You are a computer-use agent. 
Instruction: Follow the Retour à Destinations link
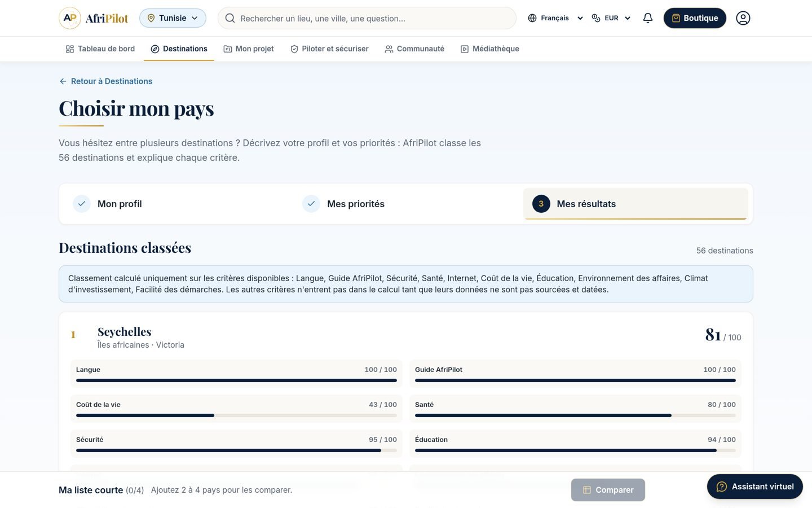coord(106,81)
